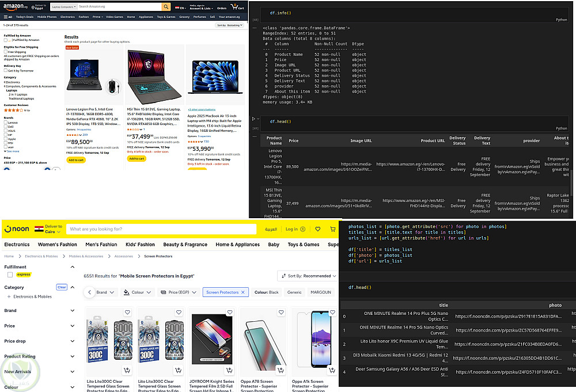The width and height of the screenshot is (576, 392).
Task: Open the Electronics & Mobiles breadcrumb link
Action: click(41, 256)
